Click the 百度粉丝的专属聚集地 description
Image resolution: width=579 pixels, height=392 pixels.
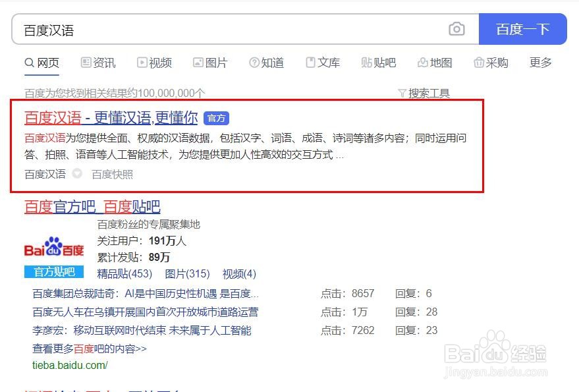(149, 224)
